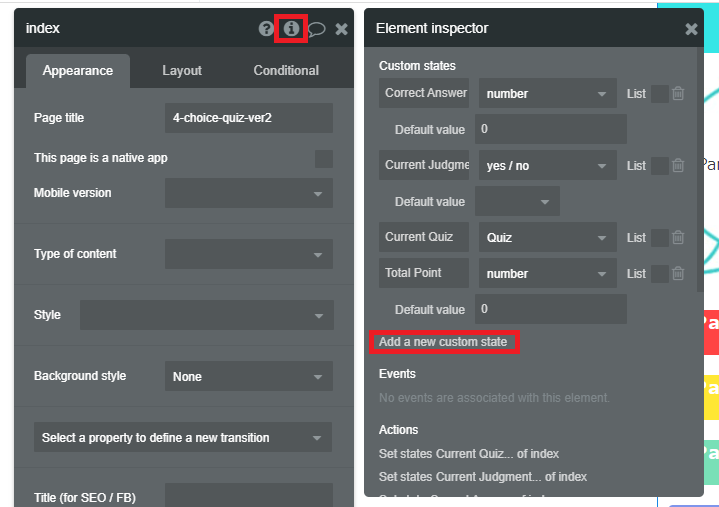Enable 'This page is a native app' checkbox
The image size is (719, 507).
(324, 159)
